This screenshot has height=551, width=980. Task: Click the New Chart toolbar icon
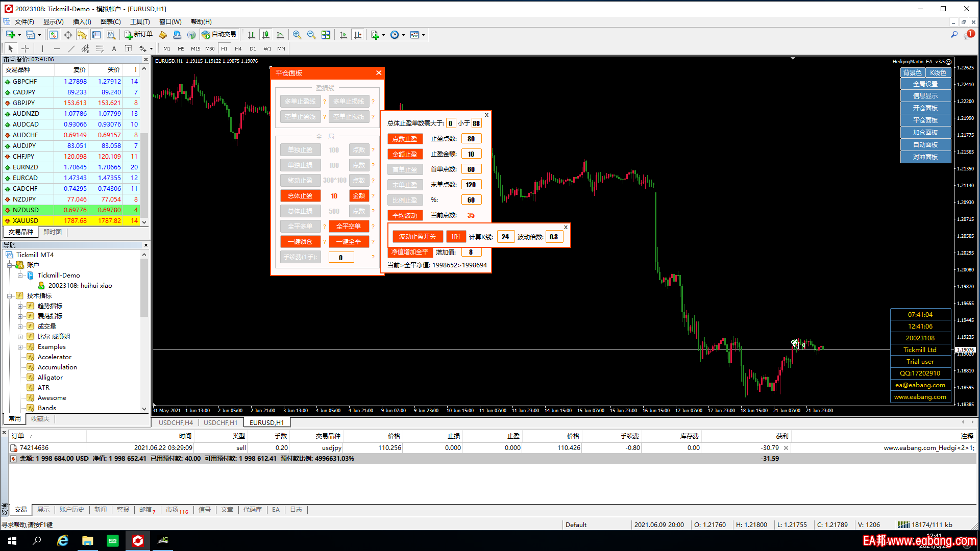[10, 35]
